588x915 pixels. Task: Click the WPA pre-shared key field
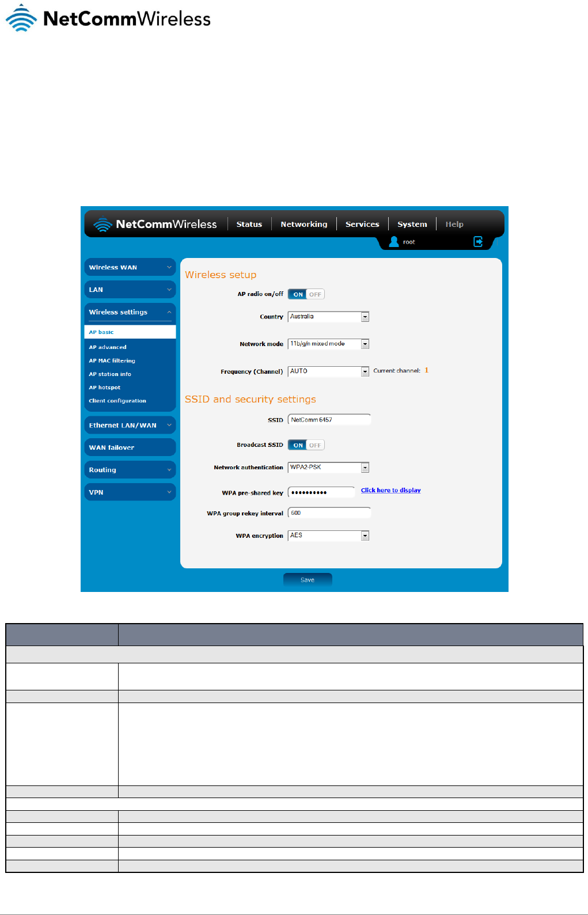(x=321, y=492)
